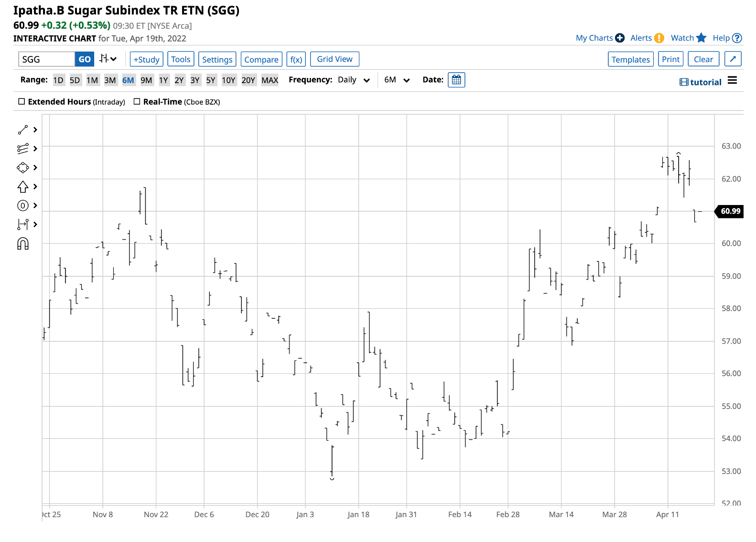
Task: Select the Fibonacci lines tool icon
Action: (22, 149)
